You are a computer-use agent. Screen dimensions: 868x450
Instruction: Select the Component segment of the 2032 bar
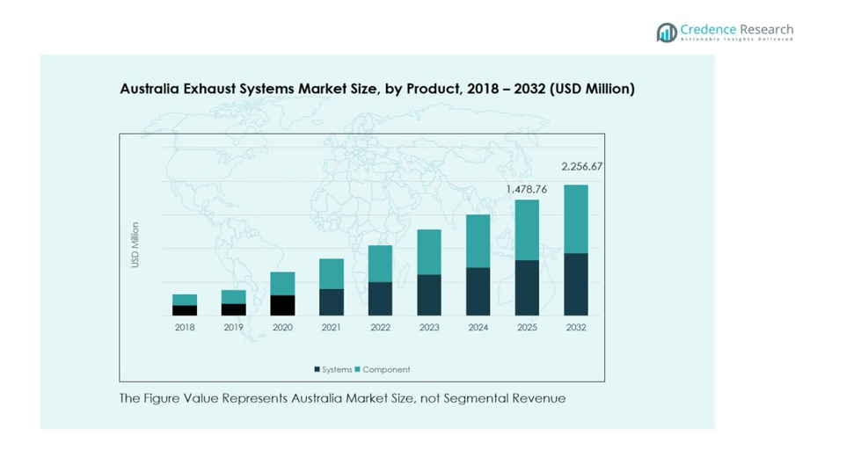pos(576,219)
